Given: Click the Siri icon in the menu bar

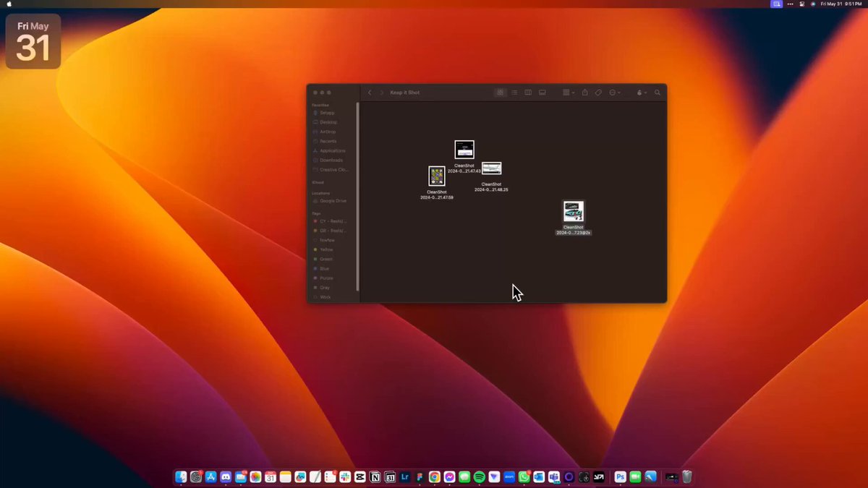Looking at the screenshot, I should pyautogui.click(x=813, y=4).
